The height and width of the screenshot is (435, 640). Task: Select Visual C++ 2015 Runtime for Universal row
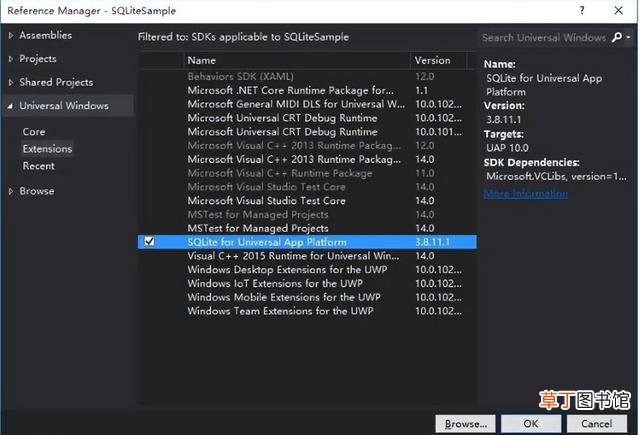[x=307, y=256]
